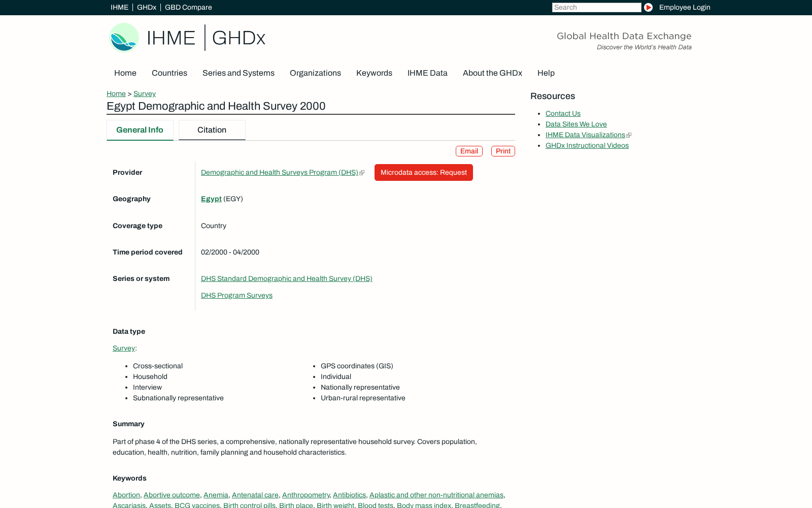Open the IHME top bar link

(119, 7)
